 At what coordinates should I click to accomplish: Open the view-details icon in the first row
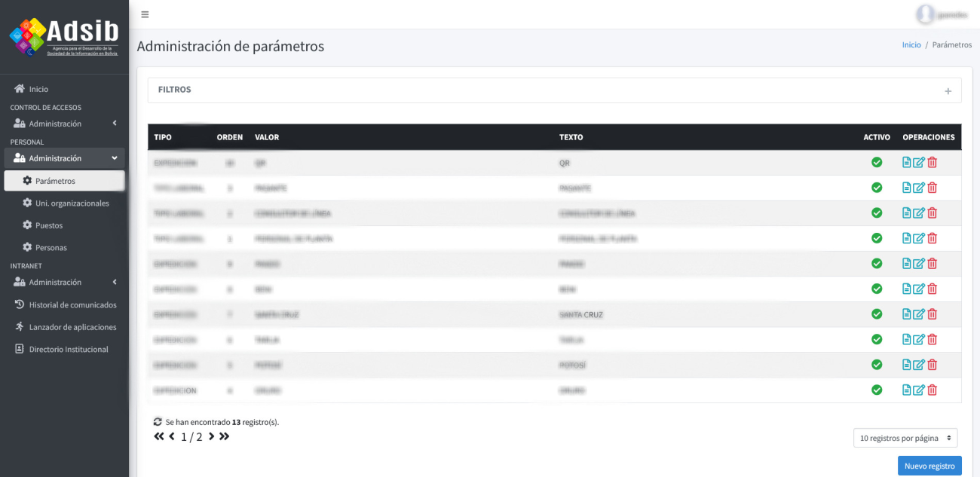(907, 162)
